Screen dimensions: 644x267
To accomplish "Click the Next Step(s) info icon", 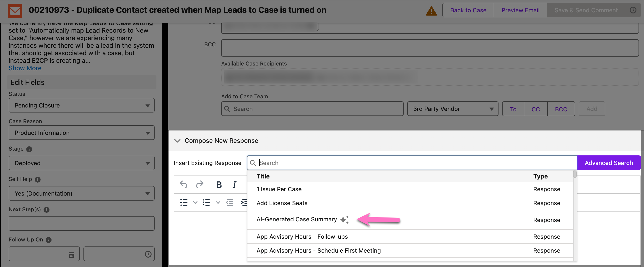I will 47,210.
